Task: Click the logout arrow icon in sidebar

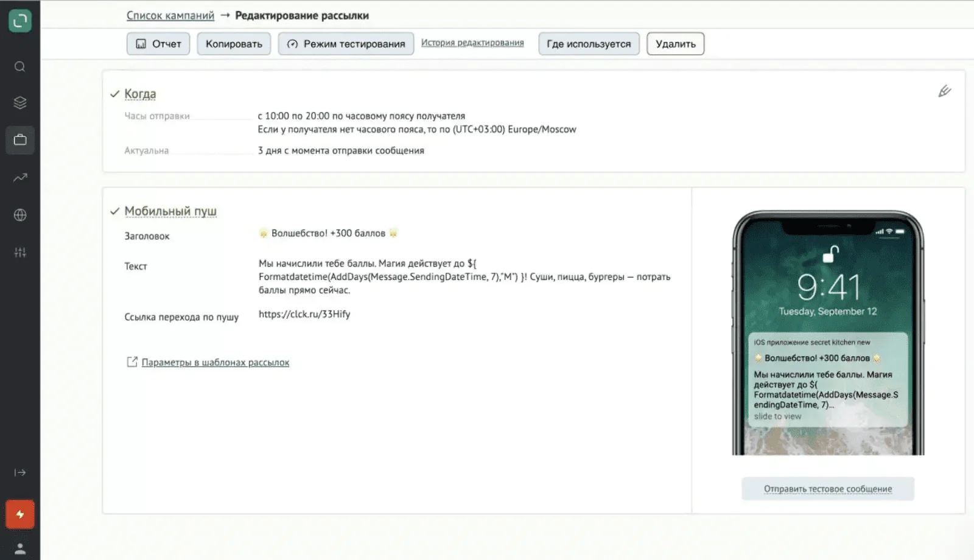Action: pos(20,472)
